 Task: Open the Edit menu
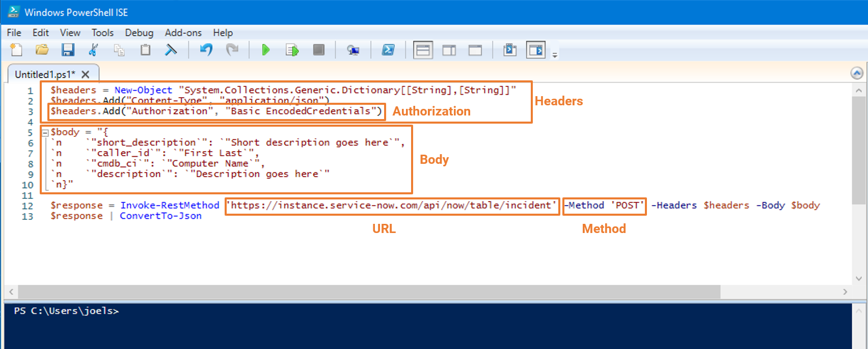41,33
